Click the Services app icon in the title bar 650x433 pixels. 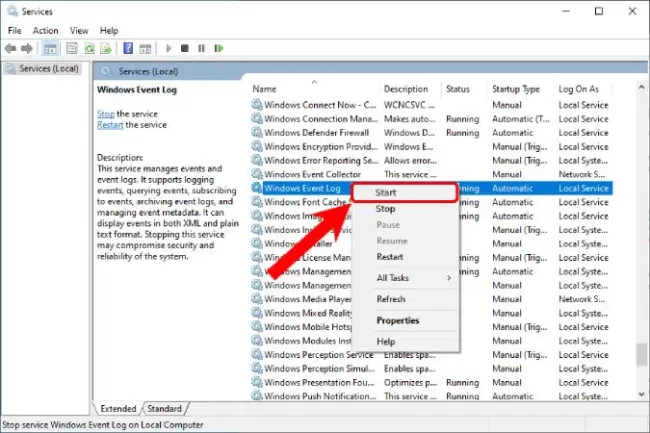click(12, 11)
